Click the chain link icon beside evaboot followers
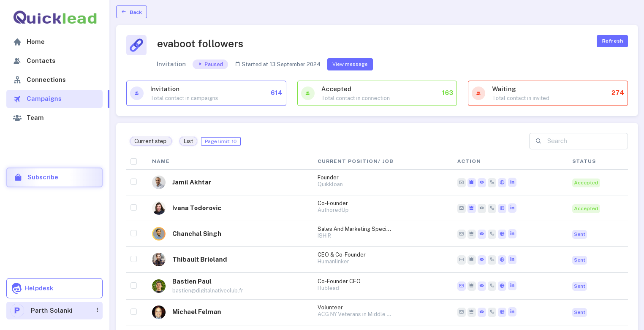The width and height of the screenshot is (644, 330). (x=136, y=45)
